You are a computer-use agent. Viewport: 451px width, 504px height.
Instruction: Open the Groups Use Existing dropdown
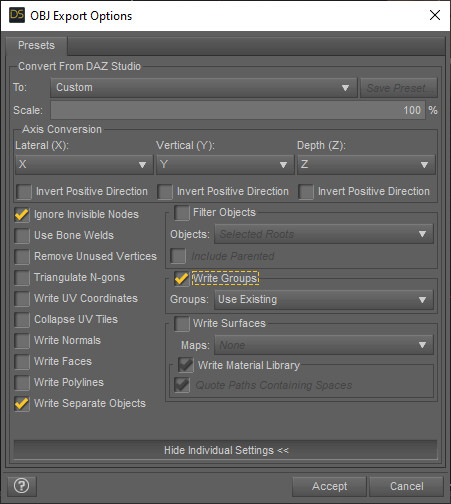point(324,300)
